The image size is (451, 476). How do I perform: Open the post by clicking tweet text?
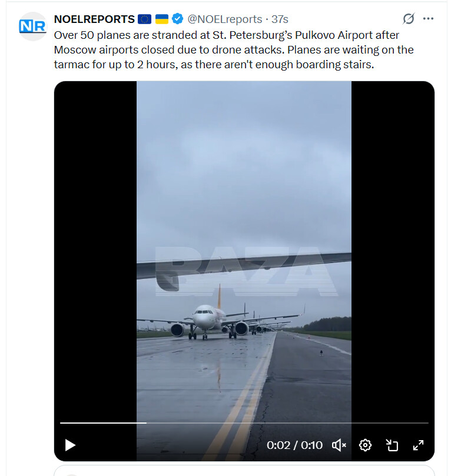[x=234, y=50]
